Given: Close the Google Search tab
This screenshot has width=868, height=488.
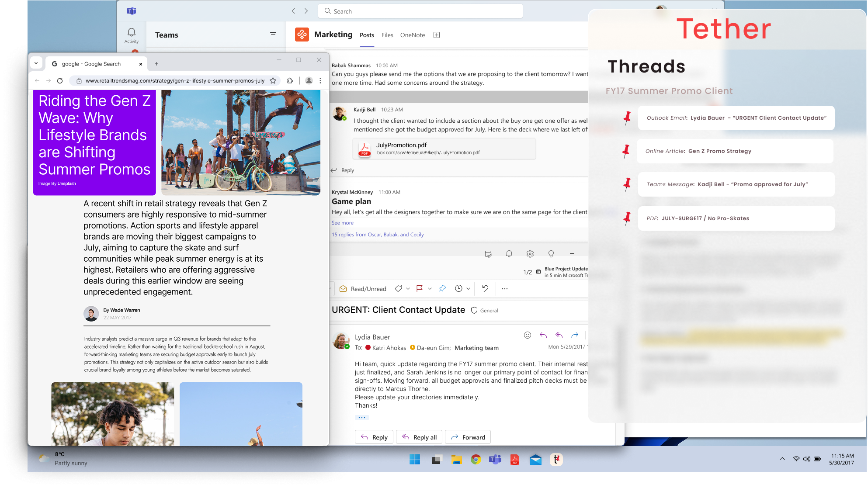Looking at the screenshot, I should click(x=141, y=64).
